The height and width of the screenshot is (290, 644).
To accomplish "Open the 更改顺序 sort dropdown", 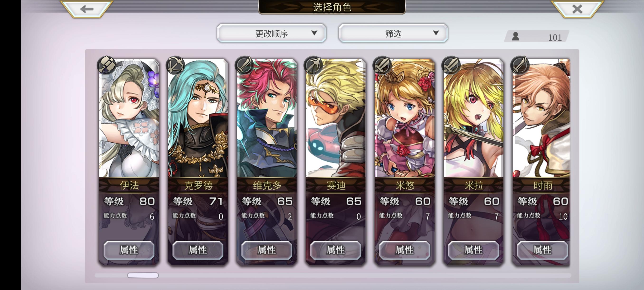I will (271, 33).
